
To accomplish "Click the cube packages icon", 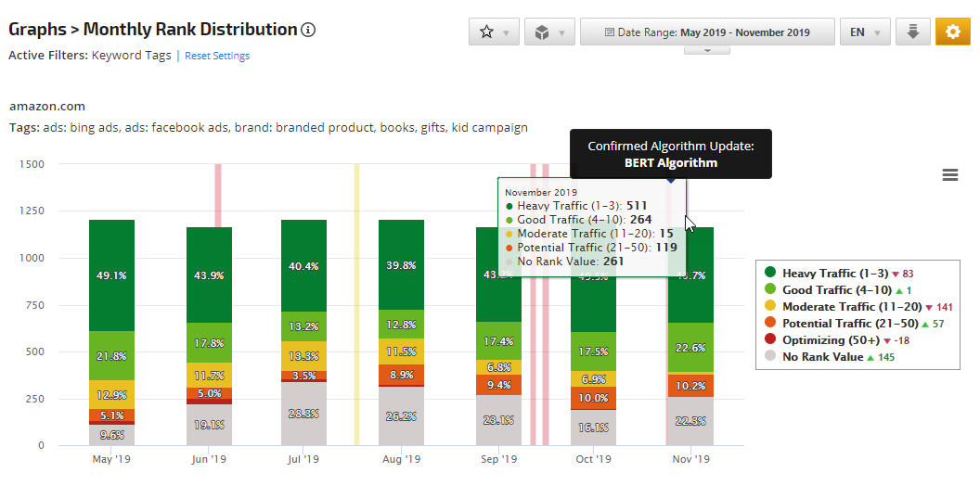I will [542, 32].
